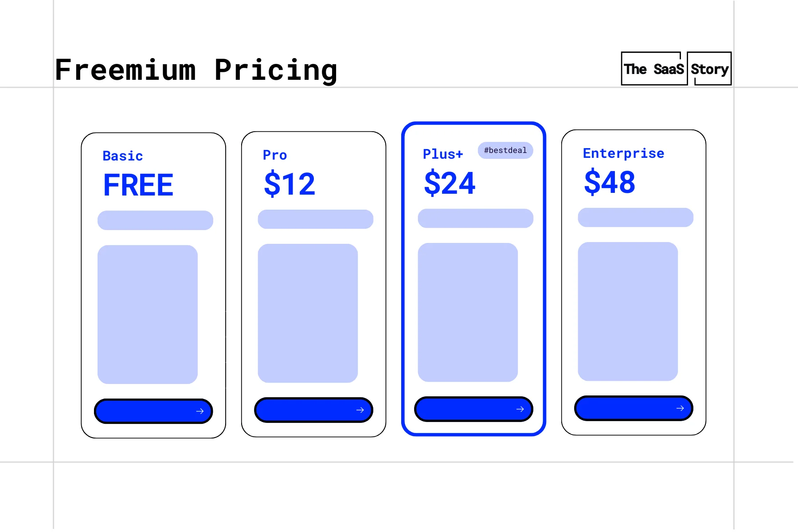
Task: Click the Freemium Pricing heading
Action: [196, 70]
